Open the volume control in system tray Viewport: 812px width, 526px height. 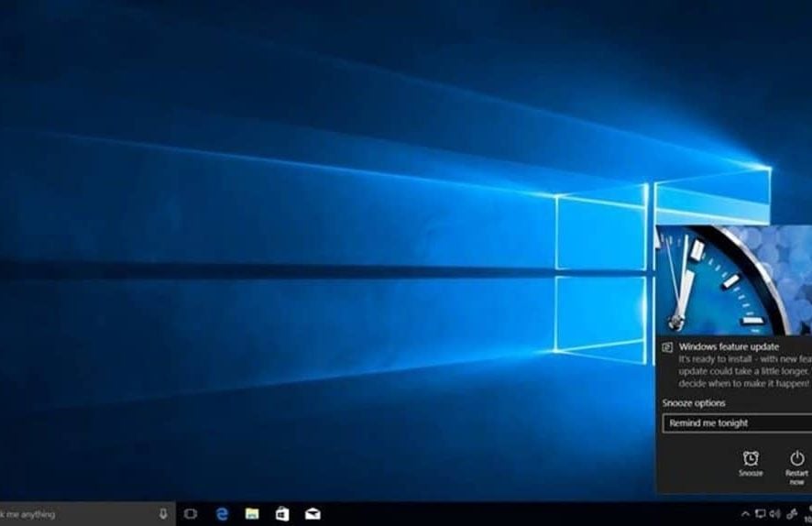pyautogui.click(x=775, y=513)
